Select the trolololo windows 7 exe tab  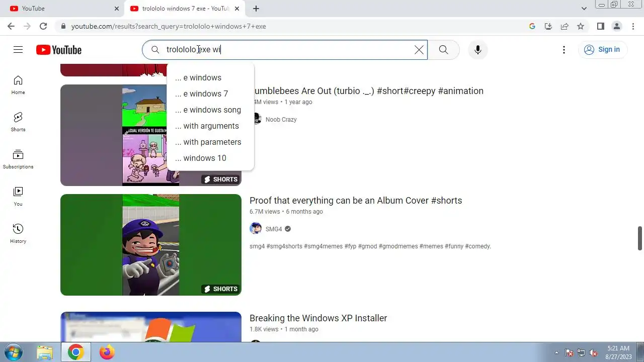[x=184, y=9]
